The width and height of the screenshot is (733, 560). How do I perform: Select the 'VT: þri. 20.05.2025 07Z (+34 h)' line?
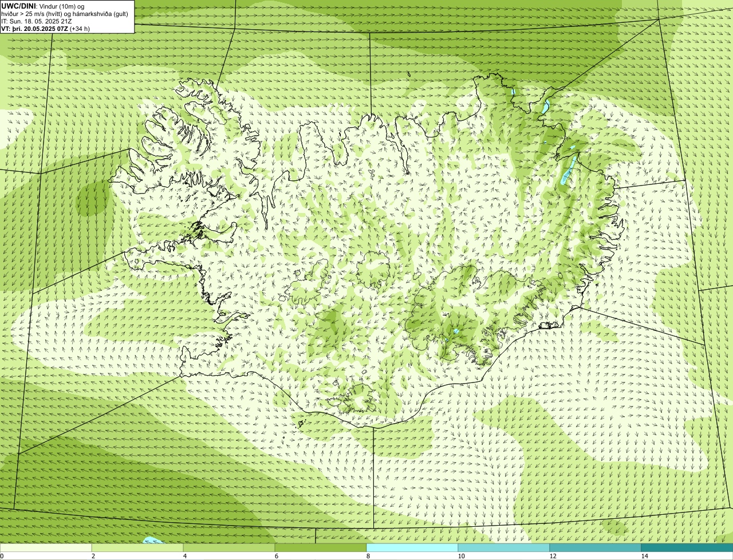[46, 29]
